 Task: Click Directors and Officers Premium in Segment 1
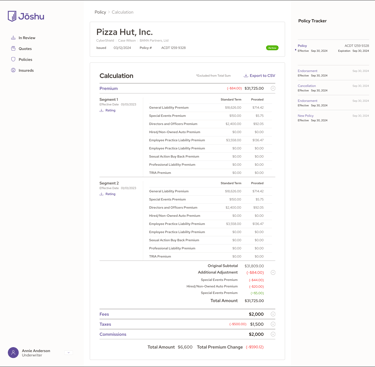point(173,124)
